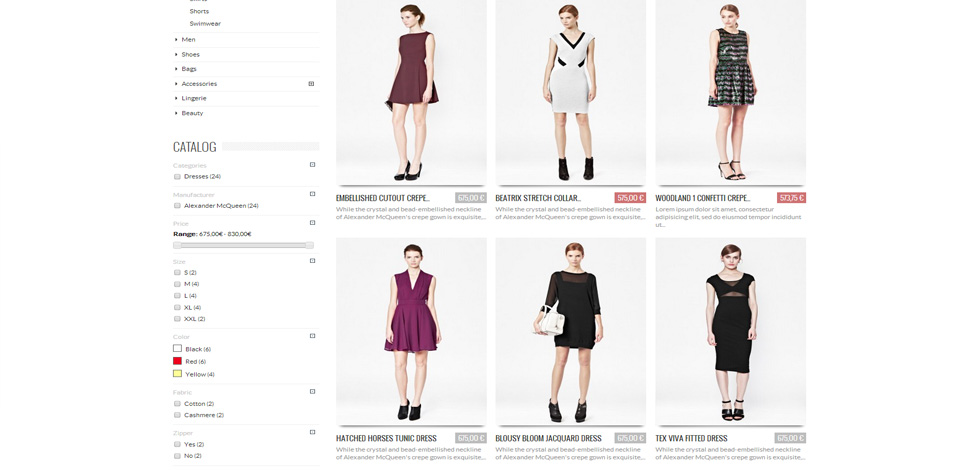Screen dimensions: 980x471
Task: Enable the Cashmere (2) fabric filter
Action: click(x=177, y=415)
